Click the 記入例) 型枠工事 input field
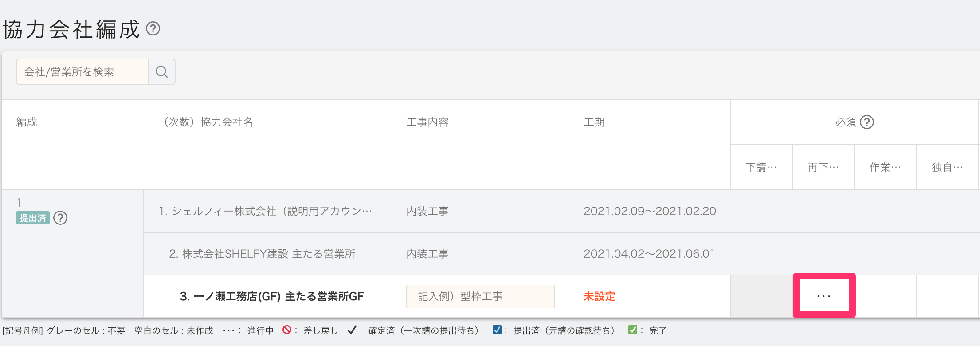980x346 pixels. [480, 296]
